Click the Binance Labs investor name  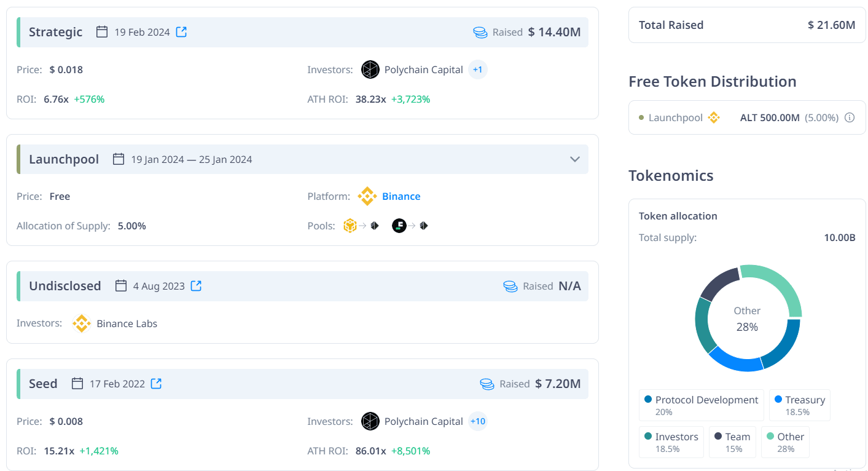[x=127, y=323]
